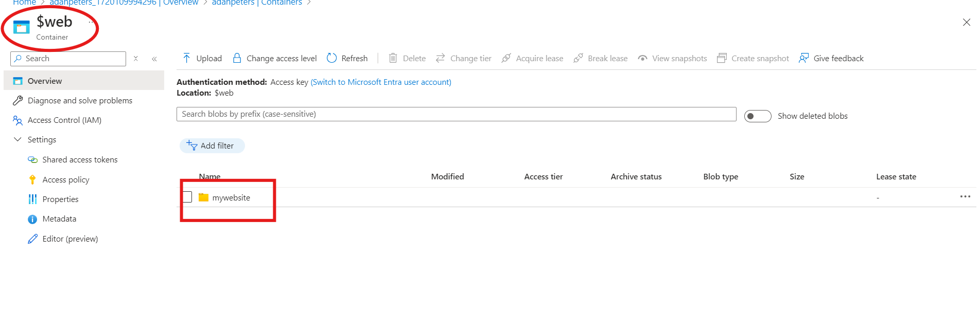Click the $web container icon
This screenshot has width=980, height=329.
[x=21, y=27]
